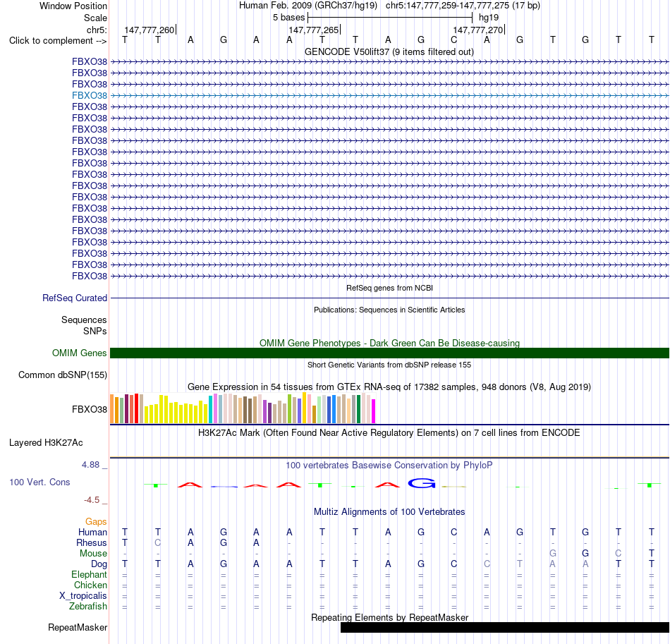Click the magenta last bar in GTEx chart
Viewport: 670px width, 644px height.
pos(374,411)
